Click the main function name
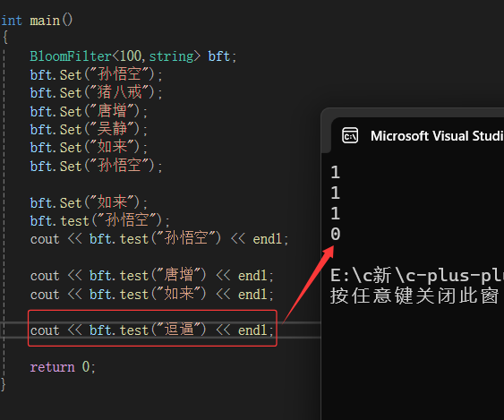 coord(45,21)
